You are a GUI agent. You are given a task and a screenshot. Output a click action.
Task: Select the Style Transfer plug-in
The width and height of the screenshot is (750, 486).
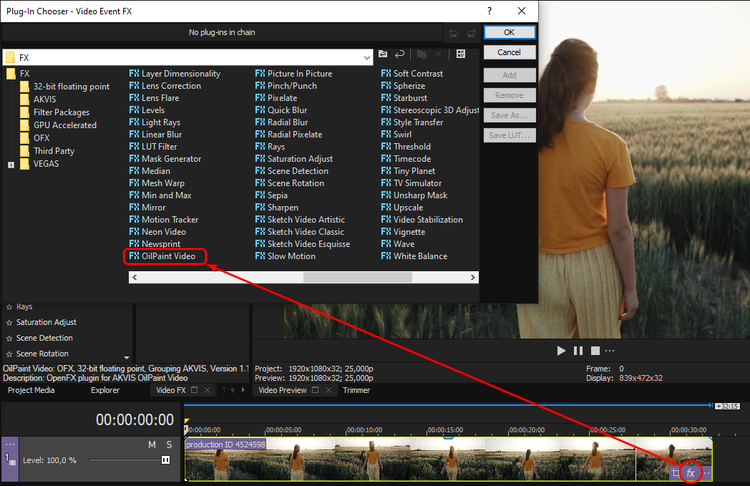(x=412, y=122)
